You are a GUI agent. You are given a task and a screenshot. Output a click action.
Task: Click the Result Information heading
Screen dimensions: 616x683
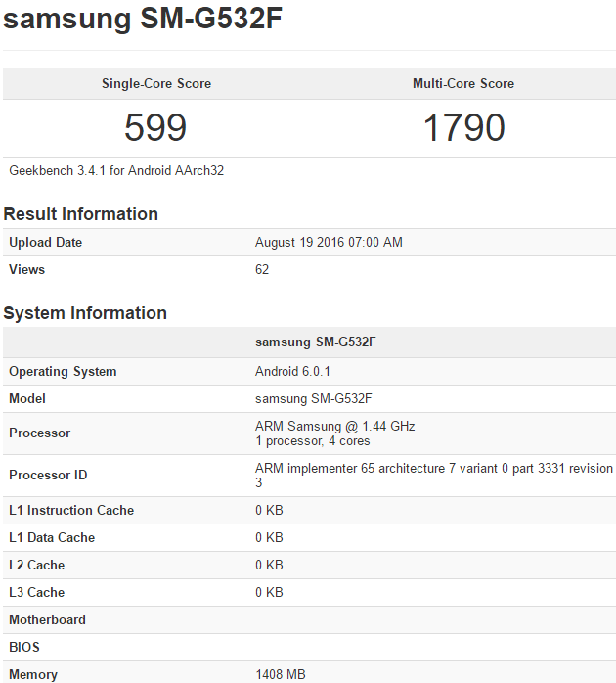[80, 214]
